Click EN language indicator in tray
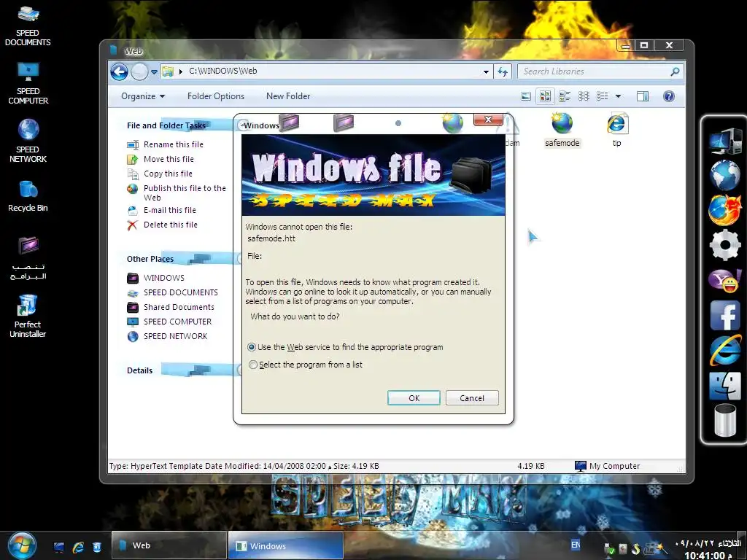 576,545
